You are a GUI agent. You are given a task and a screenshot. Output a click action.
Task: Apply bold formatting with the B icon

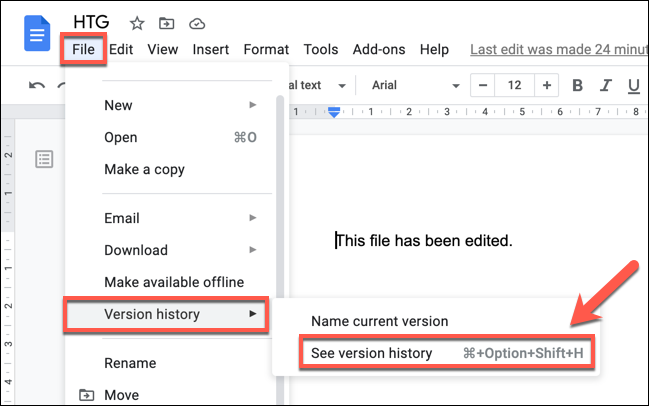(575, 86)
